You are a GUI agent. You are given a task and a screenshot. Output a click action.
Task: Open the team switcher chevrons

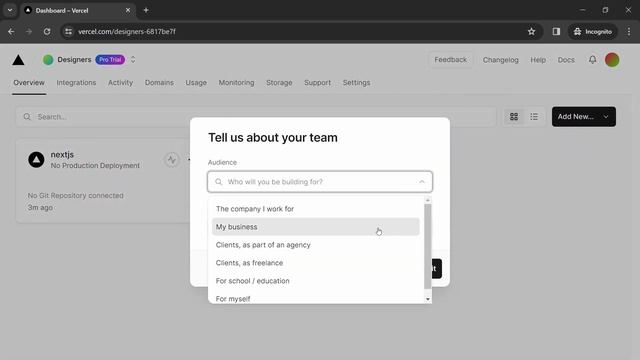[133, 60]
